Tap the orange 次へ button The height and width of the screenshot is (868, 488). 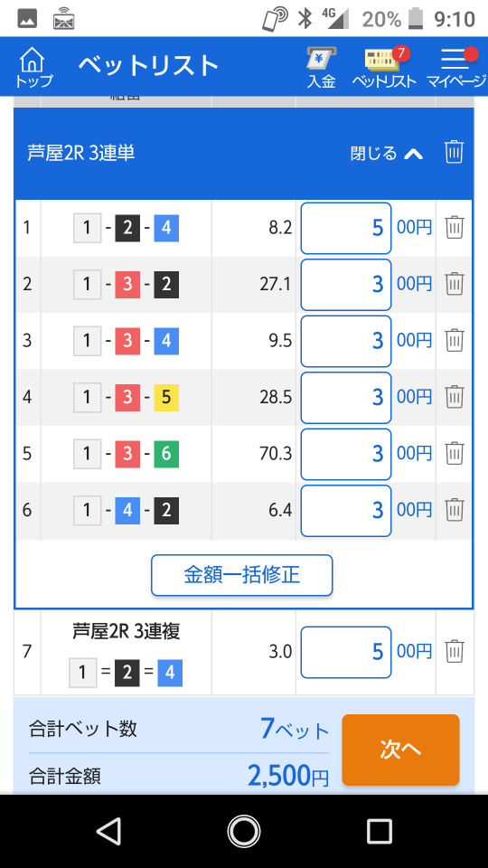400,750
